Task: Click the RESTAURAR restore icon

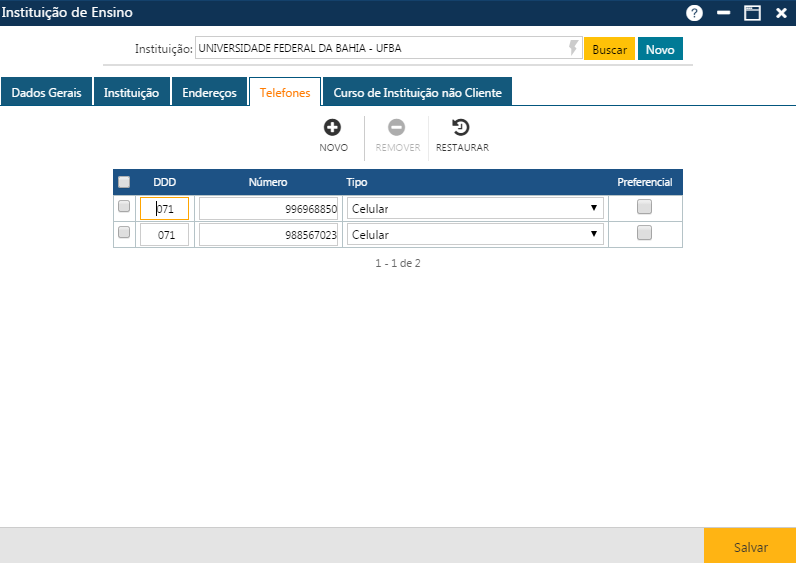Action: (461, 128)
